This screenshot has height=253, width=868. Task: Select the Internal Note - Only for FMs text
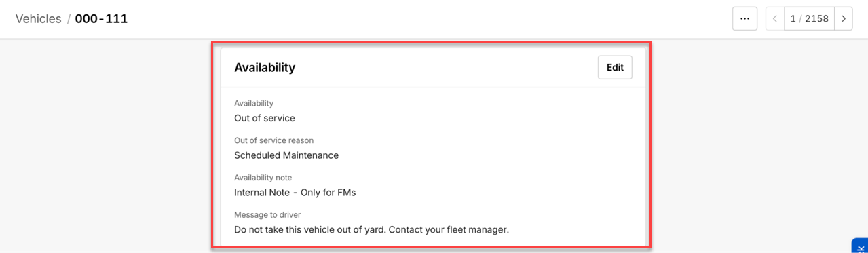pyautogui.click(x=295, y=193)
